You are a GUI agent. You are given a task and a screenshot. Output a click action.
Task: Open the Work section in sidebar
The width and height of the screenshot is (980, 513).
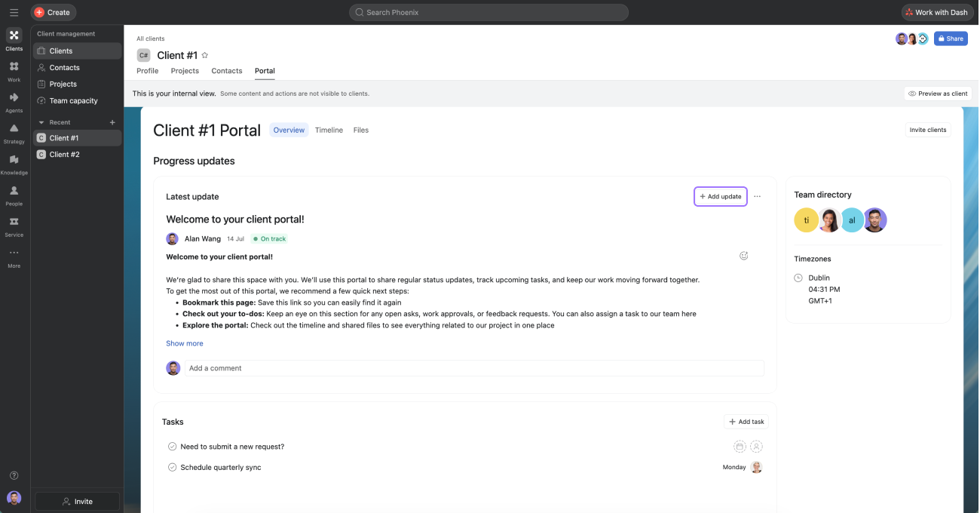pyautogui.click(x=14, y=71)
